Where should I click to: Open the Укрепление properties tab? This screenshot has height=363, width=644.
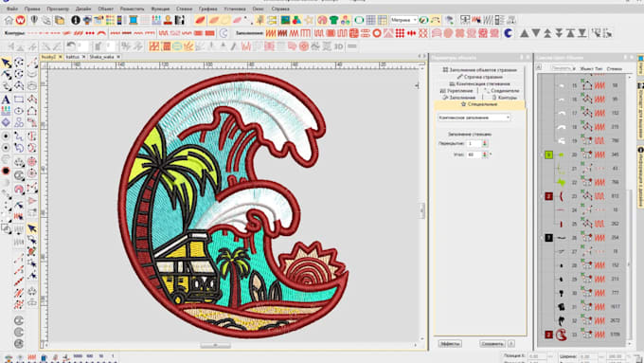point(456,91)
